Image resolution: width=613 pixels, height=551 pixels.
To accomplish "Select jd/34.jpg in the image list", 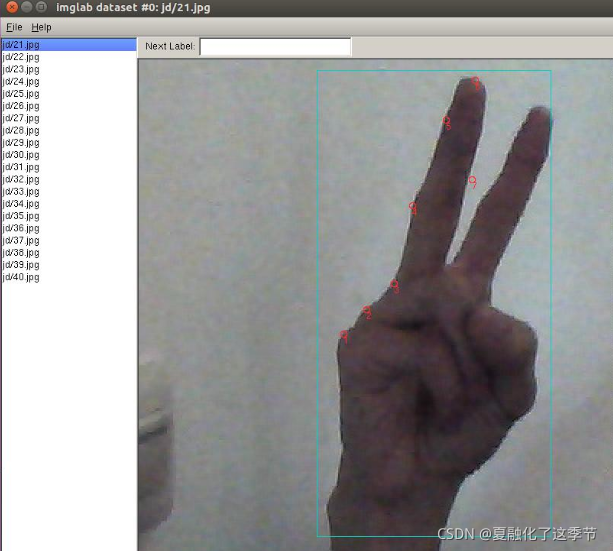I will pyautogui.click(x=69, y=203).
